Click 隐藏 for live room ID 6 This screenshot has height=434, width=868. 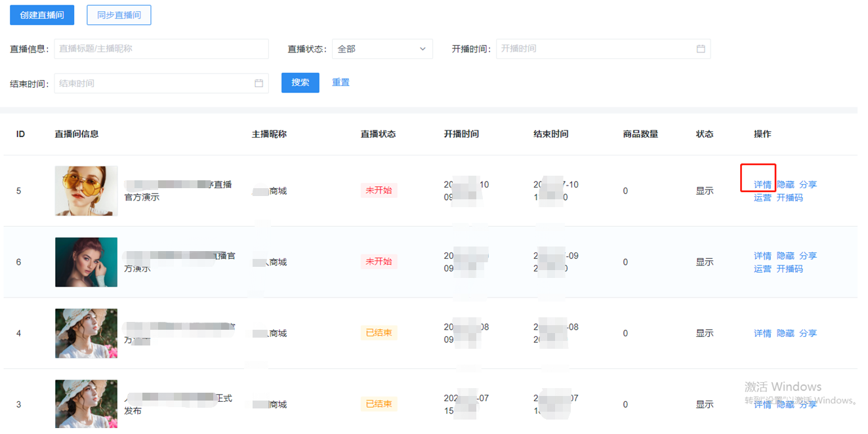[x=785, y=256]
